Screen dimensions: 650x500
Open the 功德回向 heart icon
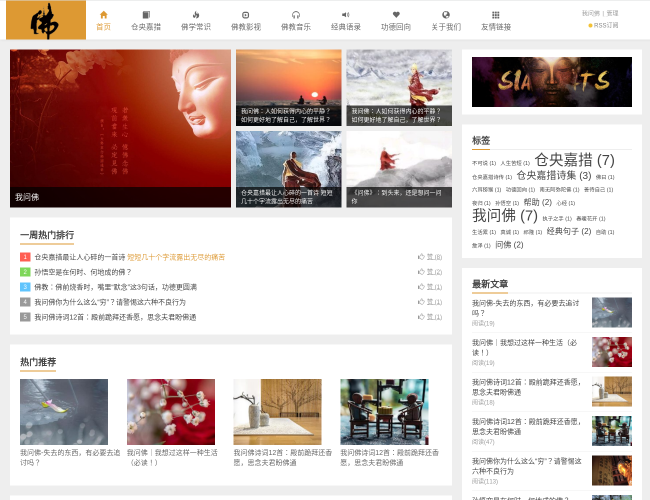point(396,15)
